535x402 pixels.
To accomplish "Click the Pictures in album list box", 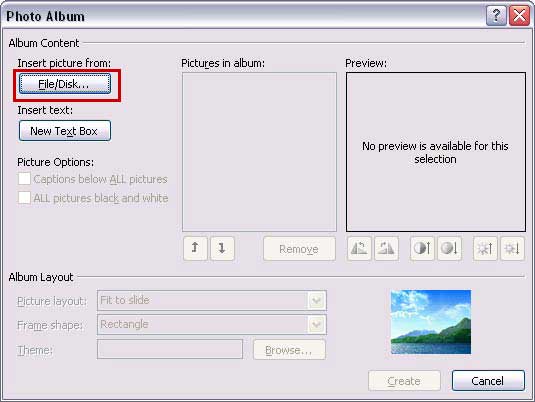I will (259, 152).
